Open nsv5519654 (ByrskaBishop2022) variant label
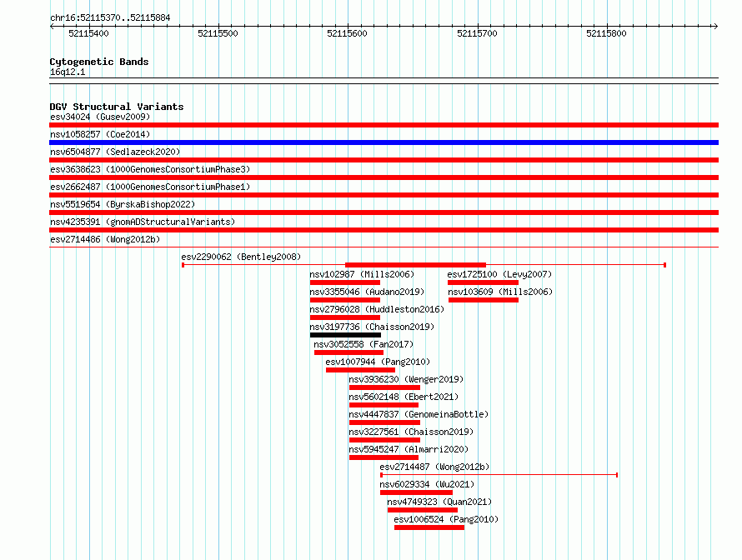Viewport: 742px width, 560px height. point(123,204)
